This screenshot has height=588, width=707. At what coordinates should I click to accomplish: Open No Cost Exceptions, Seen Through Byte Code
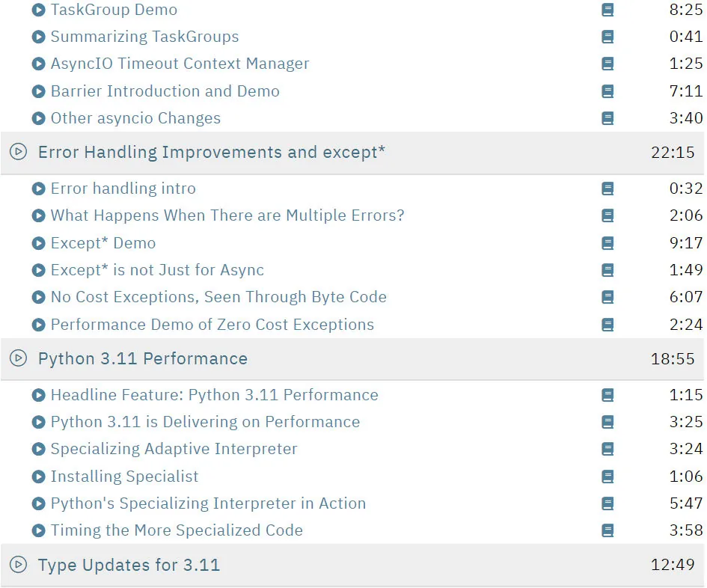(218, 297)
